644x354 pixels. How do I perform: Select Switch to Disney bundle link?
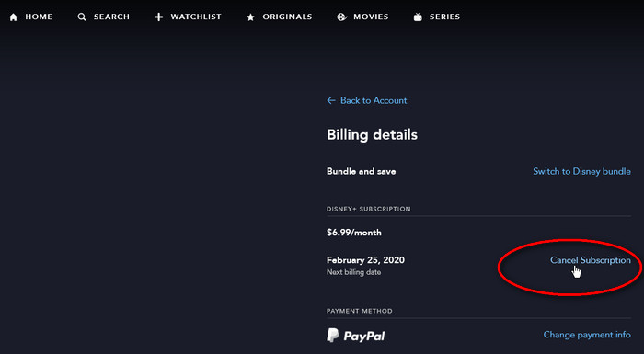coord(582,172)
